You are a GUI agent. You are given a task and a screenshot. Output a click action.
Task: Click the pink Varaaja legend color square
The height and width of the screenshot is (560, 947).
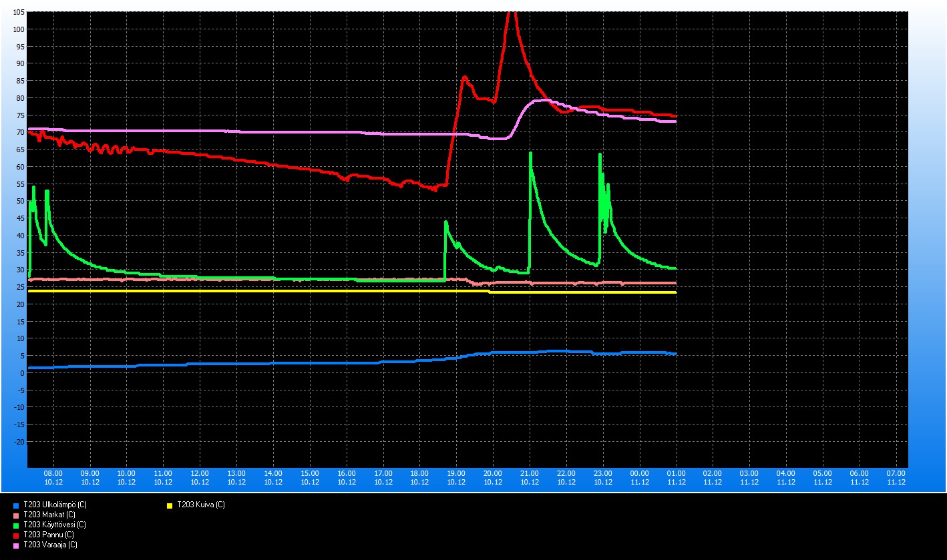16,545
